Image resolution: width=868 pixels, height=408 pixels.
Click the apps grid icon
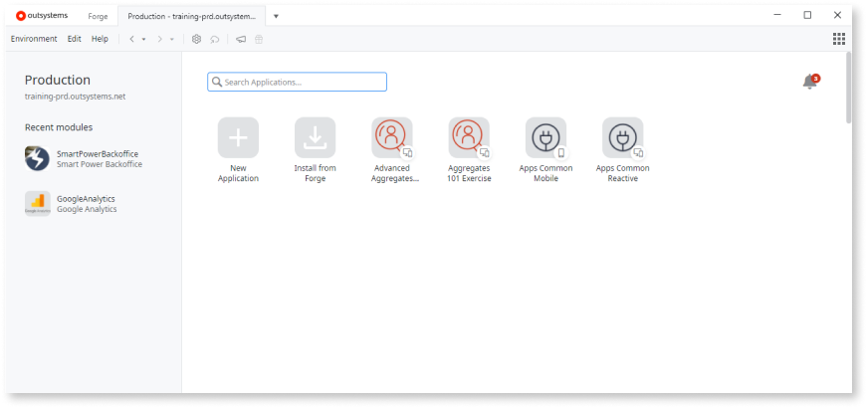pos(838,39)
